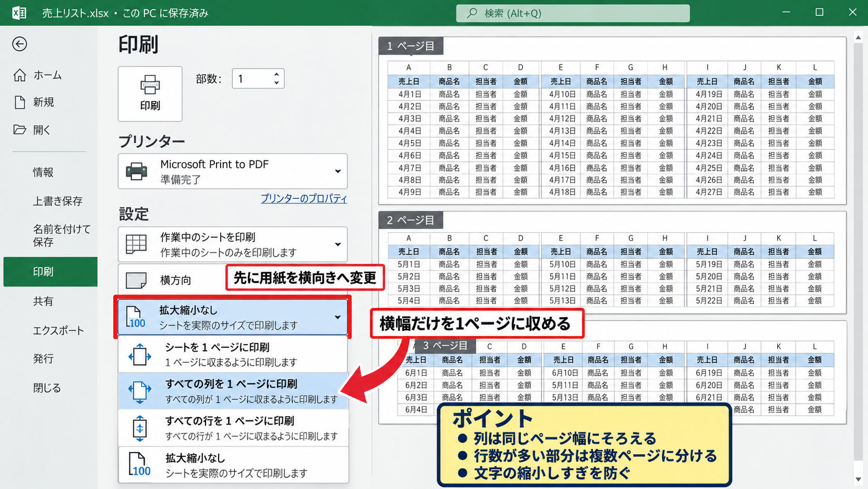Go back using the back arrow icon
868x489 pixels.
[20, 44]
